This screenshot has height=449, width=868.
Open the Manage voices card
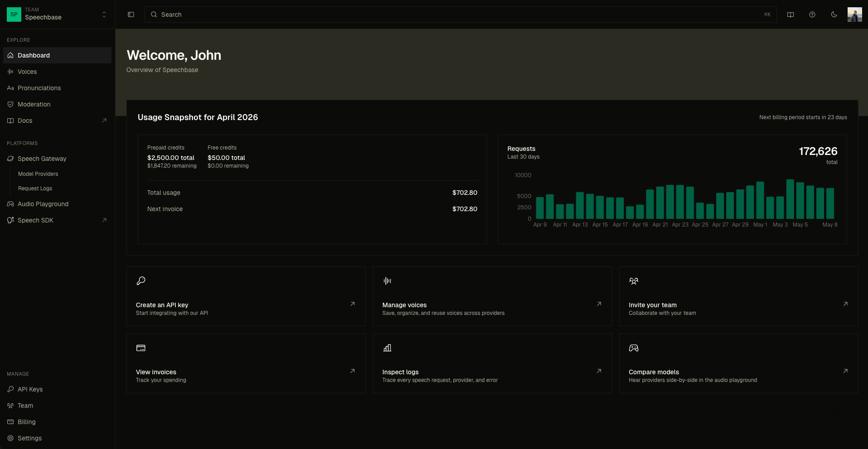click(492, 296)
